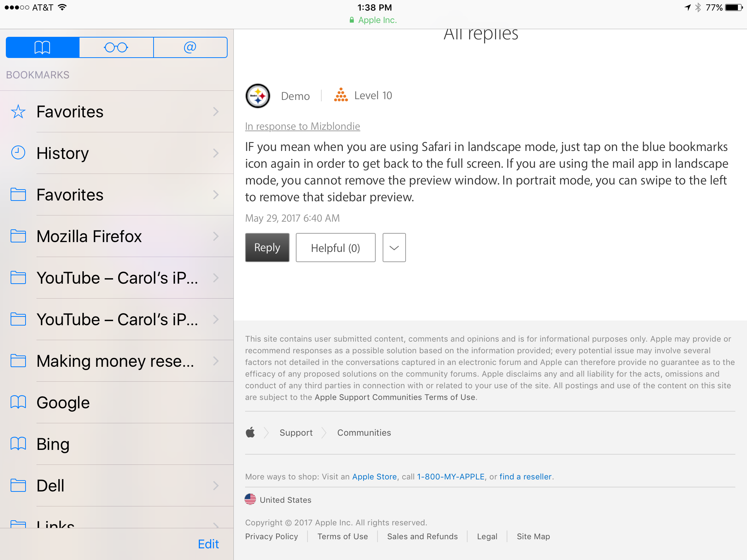This screenshot has width=747, height=560.
Task: Tap the Mozilla Firefox folder icon
Action: [x=18, y=236]
